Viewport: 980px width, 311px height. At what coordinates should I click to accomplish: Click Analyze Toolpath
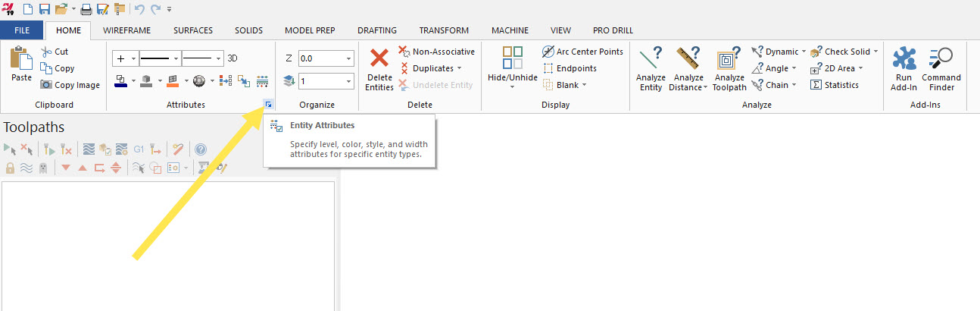[x=729, y=68]
